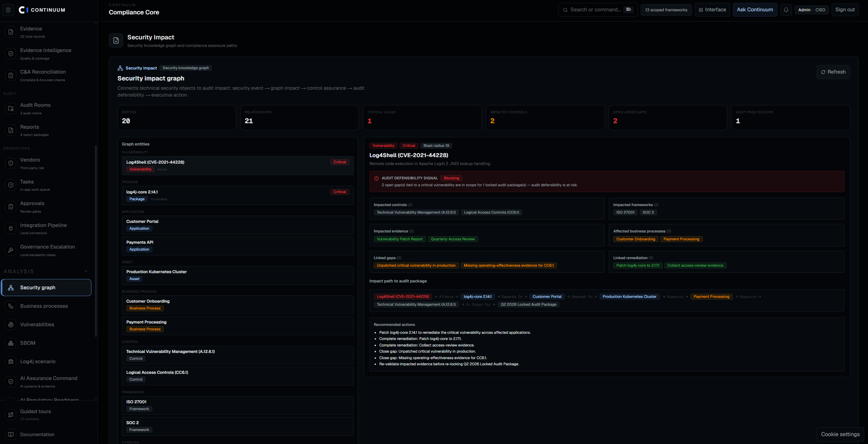Click the Vendors shield icon

11,163
